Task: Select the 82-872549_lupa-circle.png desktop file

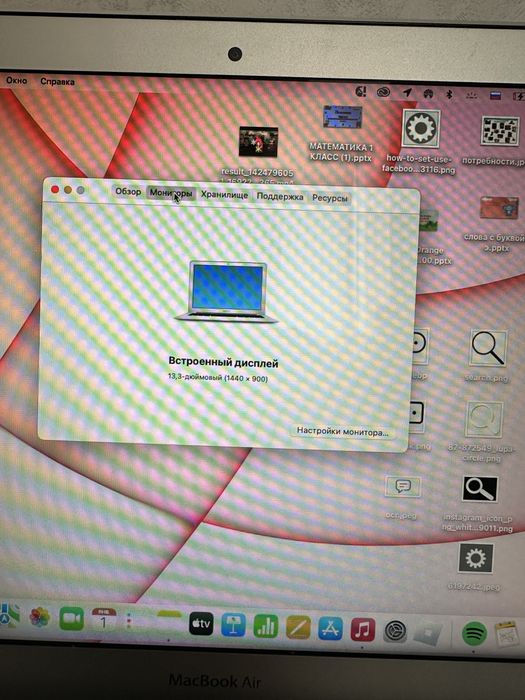Action: [x=482, y=431]
